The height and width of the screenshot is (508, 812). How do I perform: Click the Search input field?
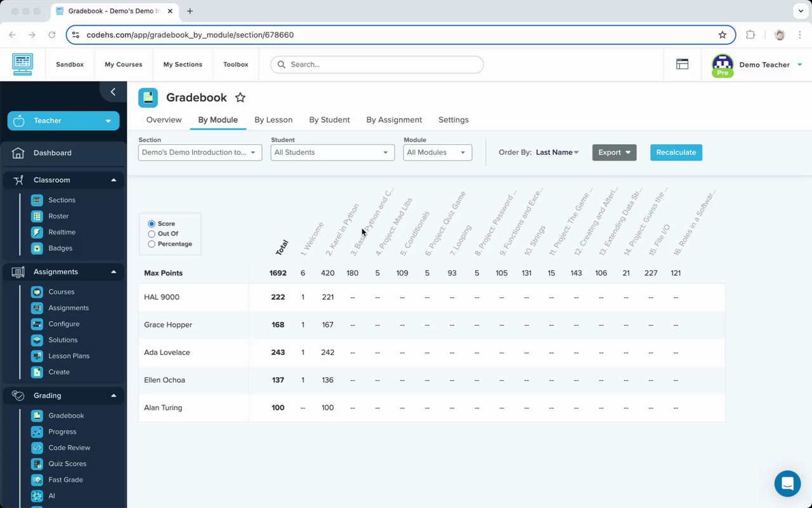pyautogui.click(x=377, y=64)
